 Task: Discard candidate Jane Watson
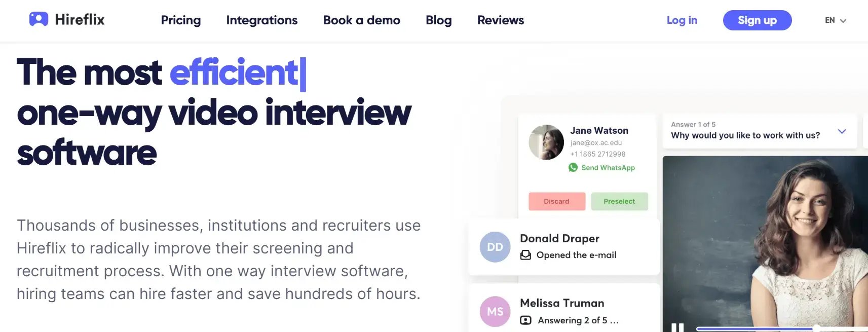pos(557,201)
